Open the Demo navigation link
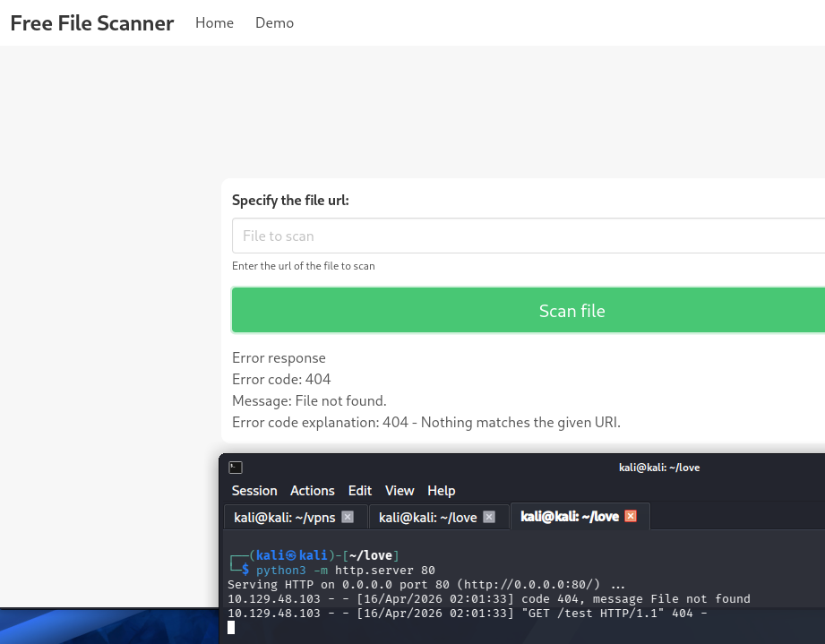This screenshot has height=644, width=825. pos(274,23)
